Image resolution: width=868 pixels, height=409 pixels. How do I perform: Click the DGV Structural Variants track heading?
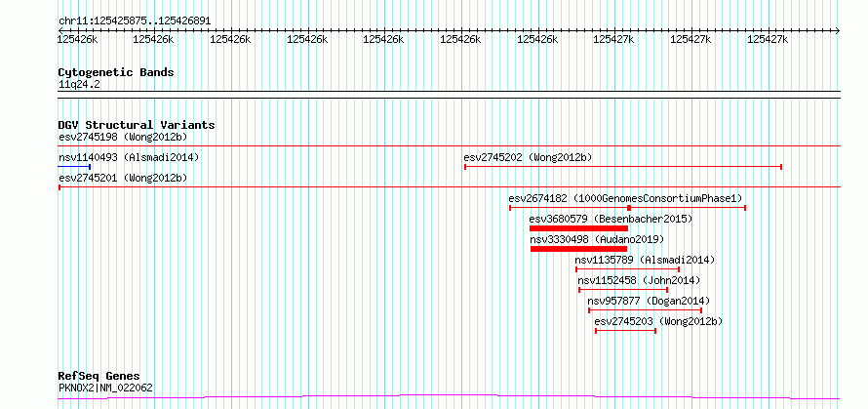(x=137, y=125)
